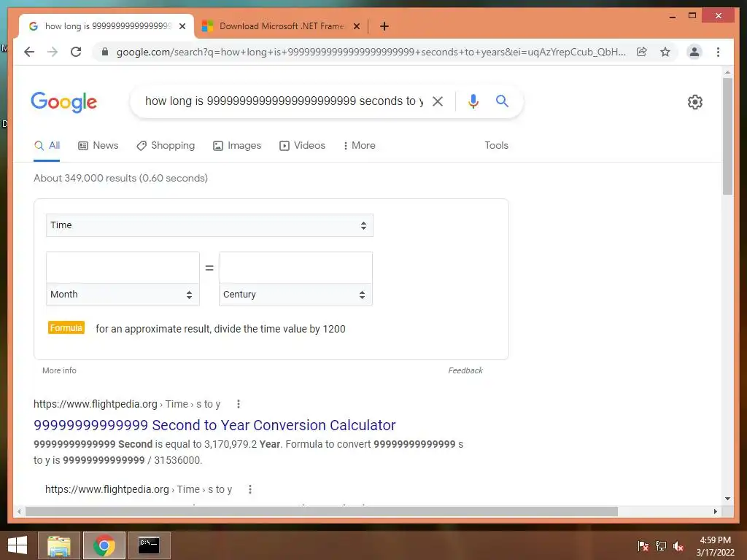
Task: Select Chrome in the taskbar
Action: tap(104, 545)
